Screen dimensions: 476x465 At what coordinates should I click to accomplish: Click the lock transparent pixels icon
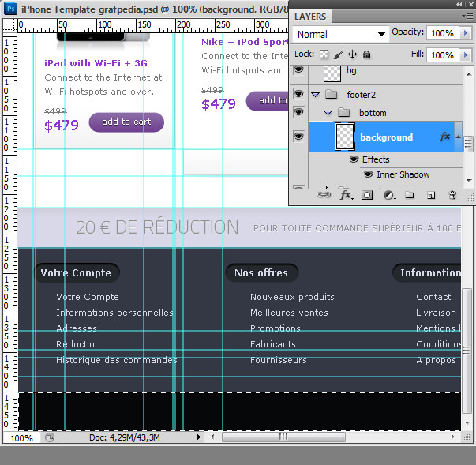(x=324, y=54)
